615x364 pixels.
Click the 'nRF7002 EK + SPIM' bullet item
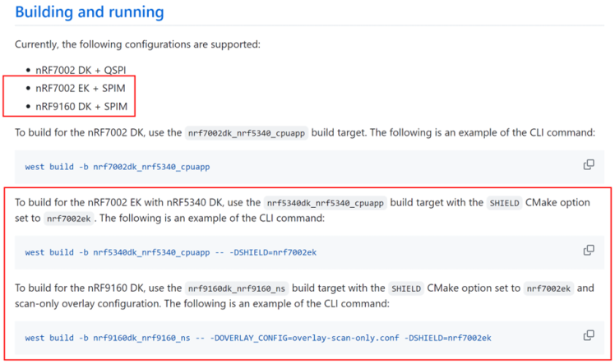click(81, 88)
